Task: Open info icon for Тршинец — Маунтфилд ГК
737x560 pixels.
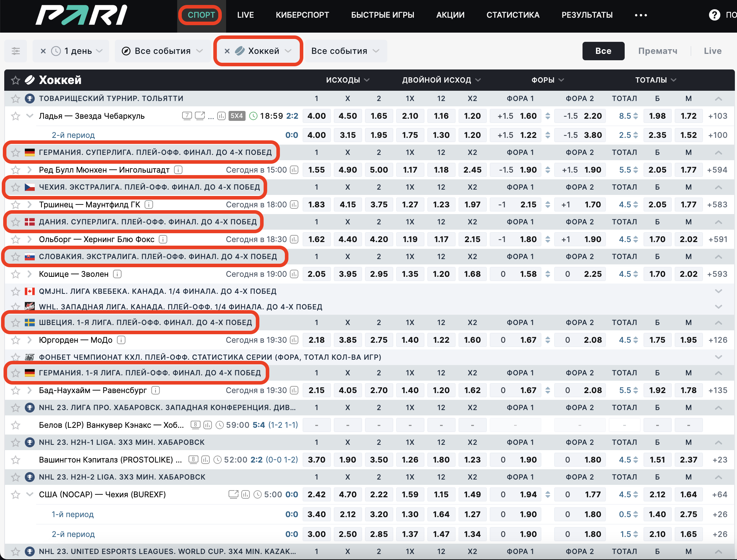Action: (149, 205)
